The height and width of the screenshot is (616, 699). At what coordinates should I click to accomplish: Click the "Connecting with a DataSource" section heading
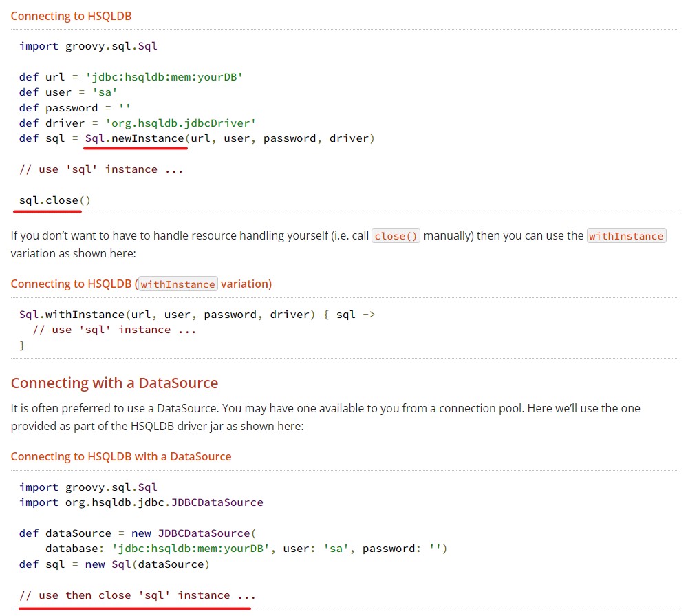point(114,383)
